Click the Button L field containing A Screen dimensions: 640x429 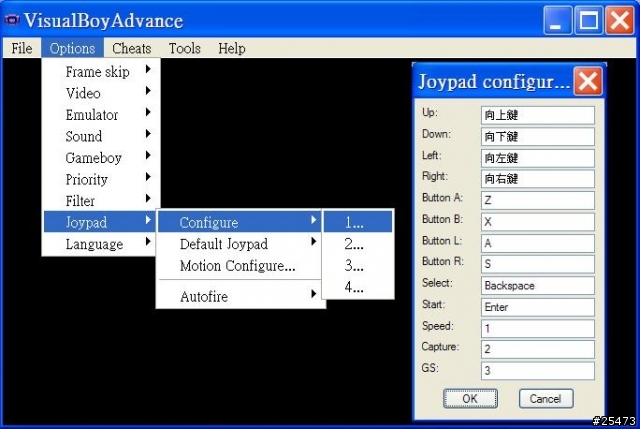(538, 243)
